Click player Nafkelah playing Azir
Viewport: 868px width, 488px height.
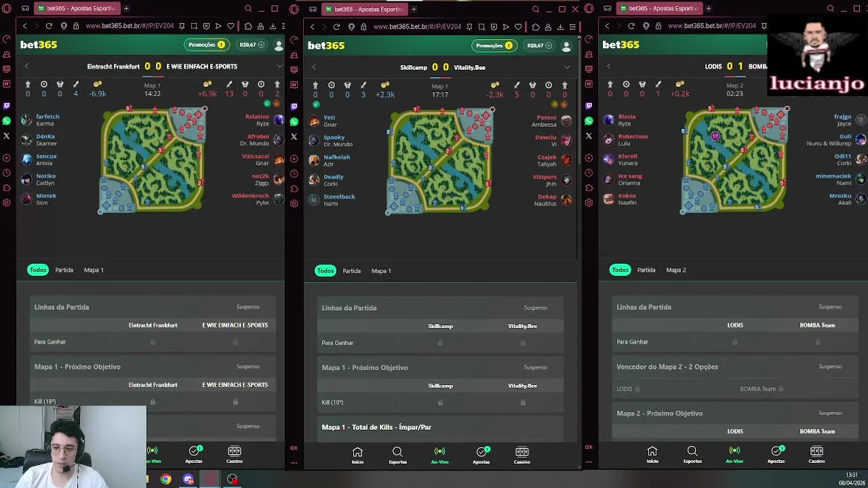[x=329, y=160]
